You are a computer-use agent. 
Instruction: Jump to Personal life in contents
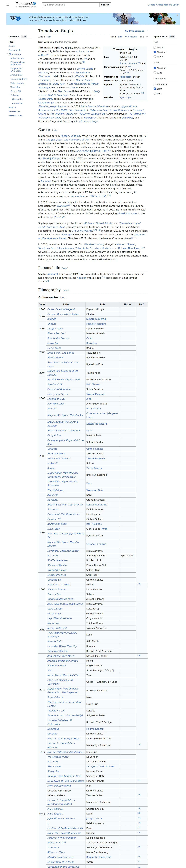coord(15,50)
